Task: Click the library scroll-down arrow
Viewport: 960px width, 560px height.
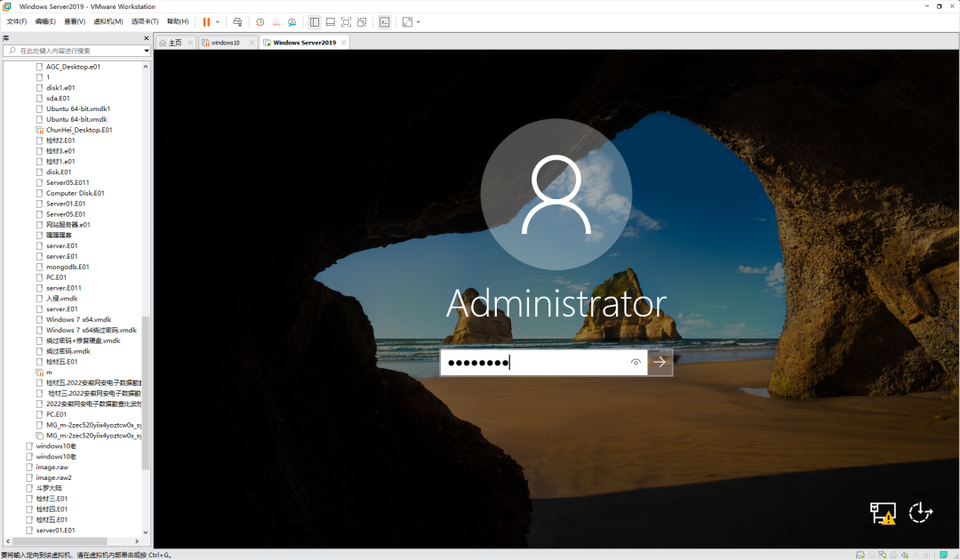Action: click(146, 532)
